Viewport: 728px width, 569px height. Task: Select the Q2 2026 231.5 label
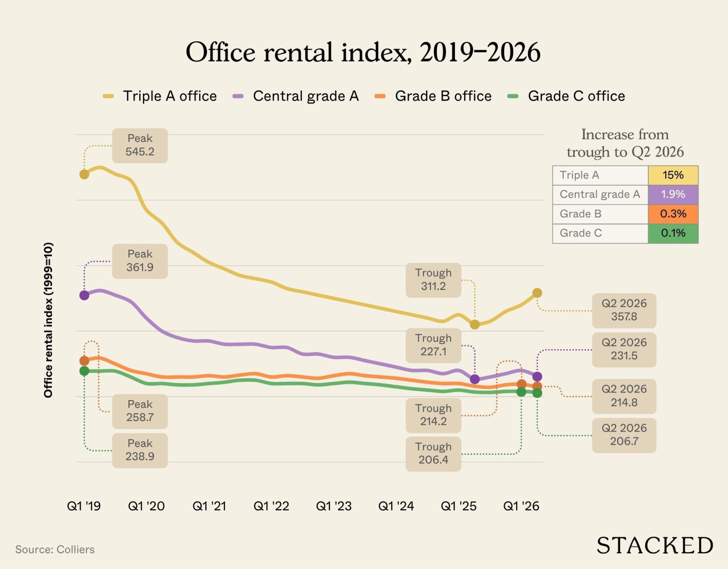[624, 350]
